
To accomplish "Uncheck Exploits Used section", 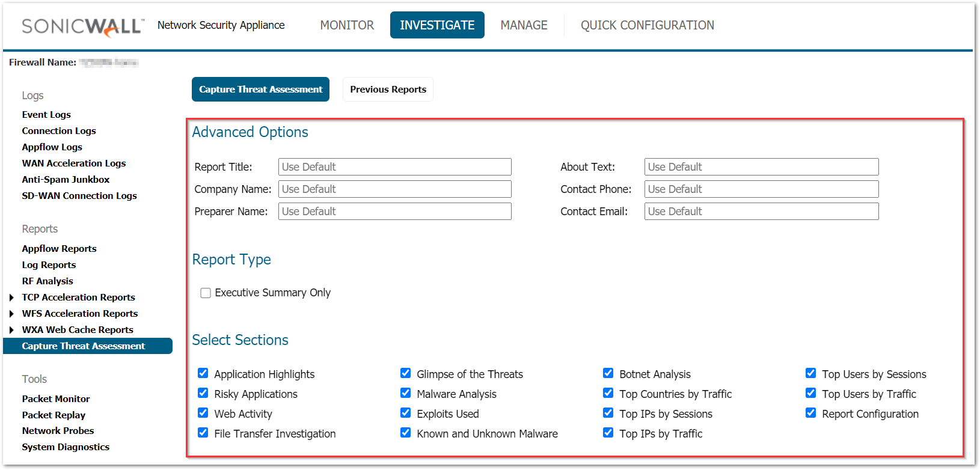I will coord(406,413).
